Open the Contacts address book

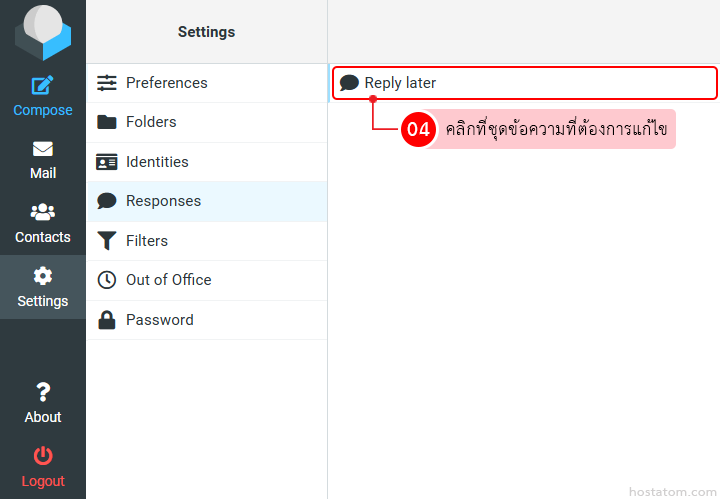43,224
